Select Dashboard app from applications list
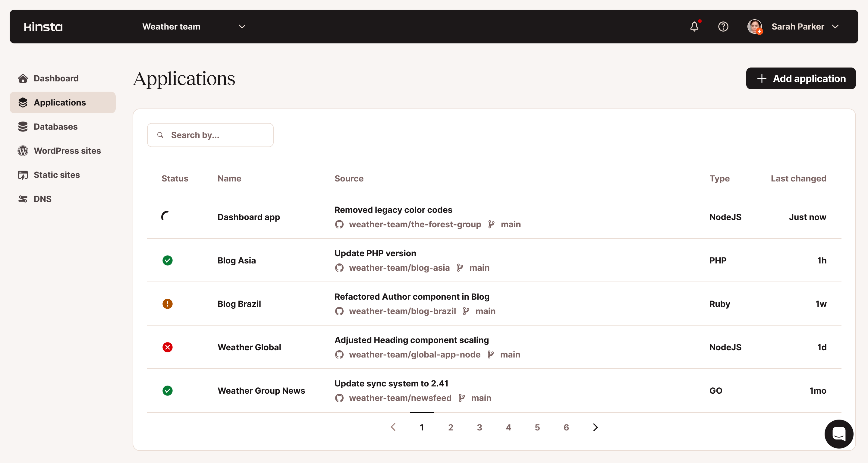This screenshot has height=463, width=868. pos(249,217)
